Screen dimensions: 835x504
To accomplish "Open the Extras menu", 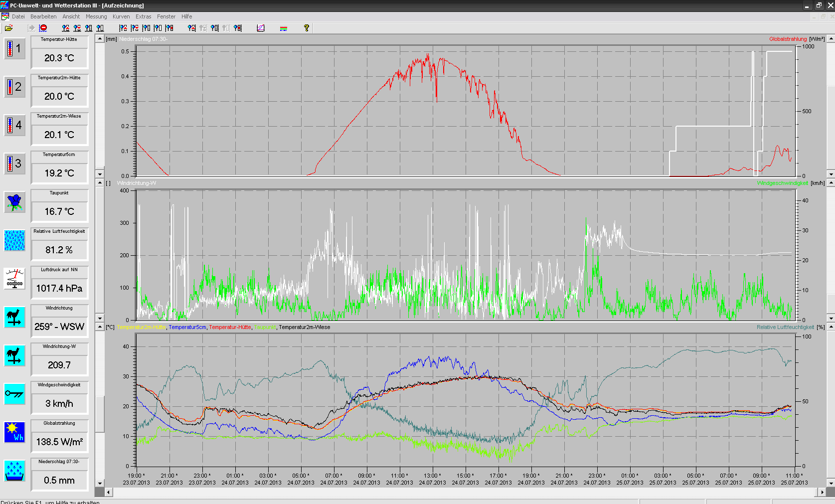I will pos(144,16).
